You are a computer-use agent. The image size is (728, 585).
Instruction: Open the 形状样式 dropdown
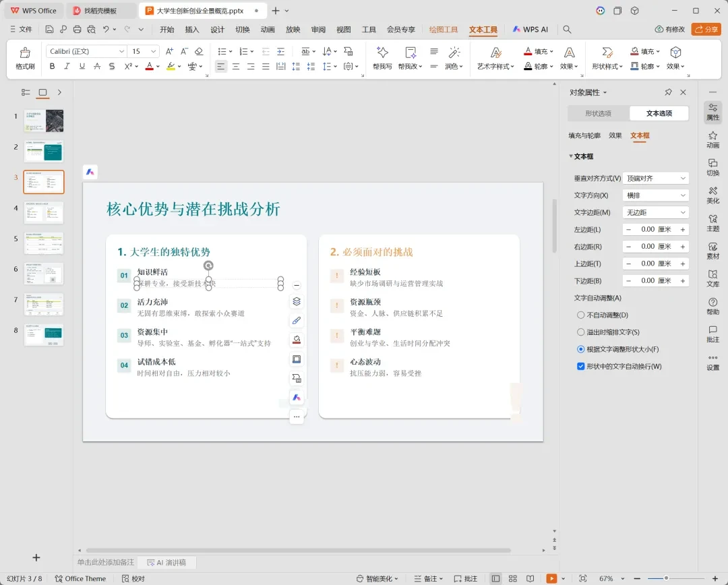pyautogui.click(x=607, y=67)
